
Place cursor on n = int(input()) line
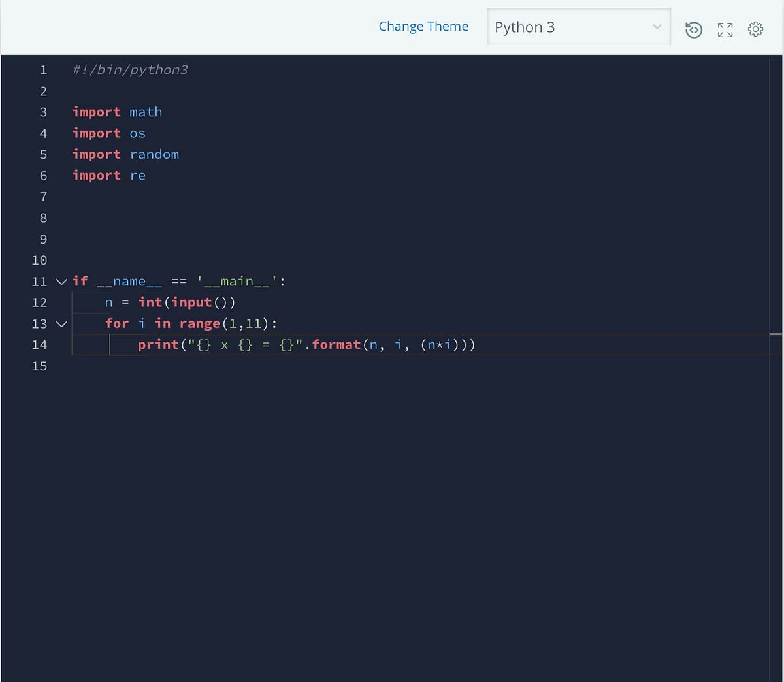(170, 302)
